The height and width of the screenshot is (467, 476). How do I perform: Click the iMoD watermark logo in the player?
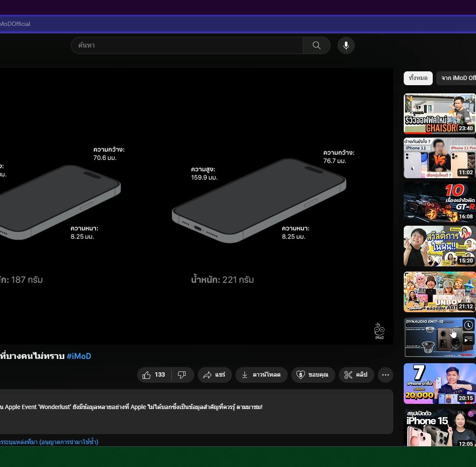(379, 331)
